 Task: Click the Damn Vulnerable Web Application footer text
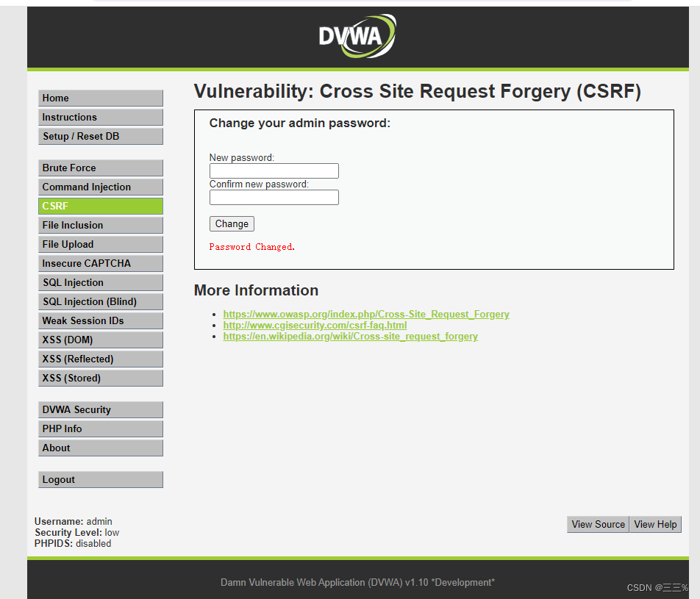357,583
